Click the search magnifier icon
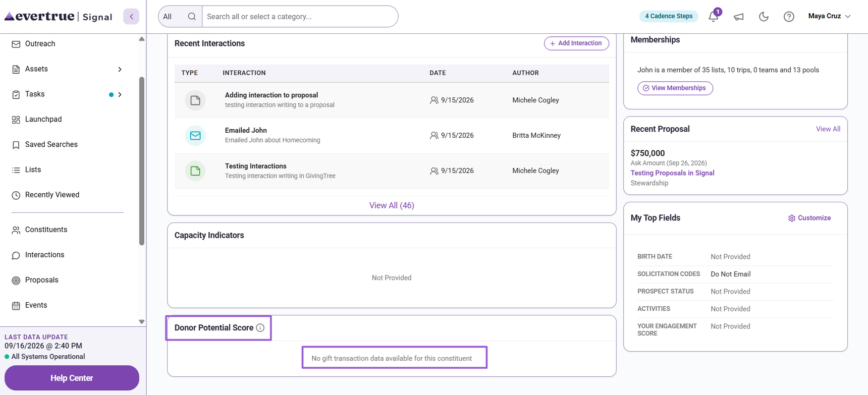 coord(192,17)
